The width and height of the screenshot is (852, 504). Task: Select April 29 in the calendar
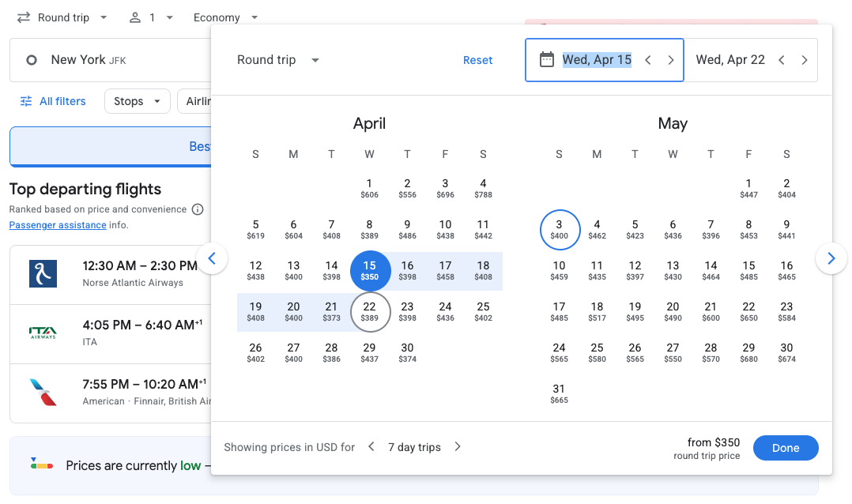point(369,353)
